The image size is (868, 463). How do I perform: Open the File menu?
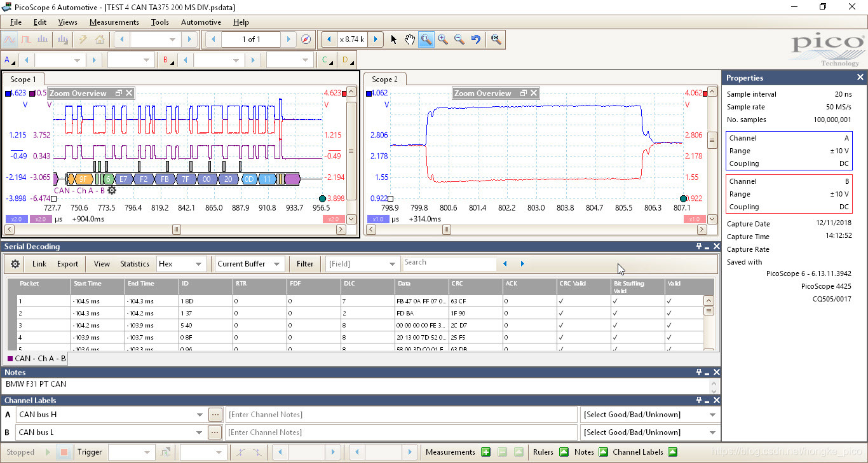[x=16, y=22]
